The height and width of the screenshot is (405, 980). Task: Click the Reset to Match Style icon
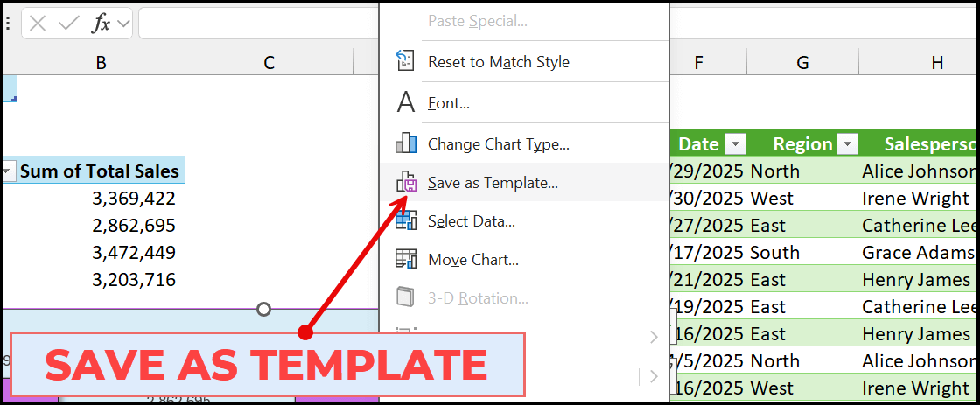(x=405, y=61)
